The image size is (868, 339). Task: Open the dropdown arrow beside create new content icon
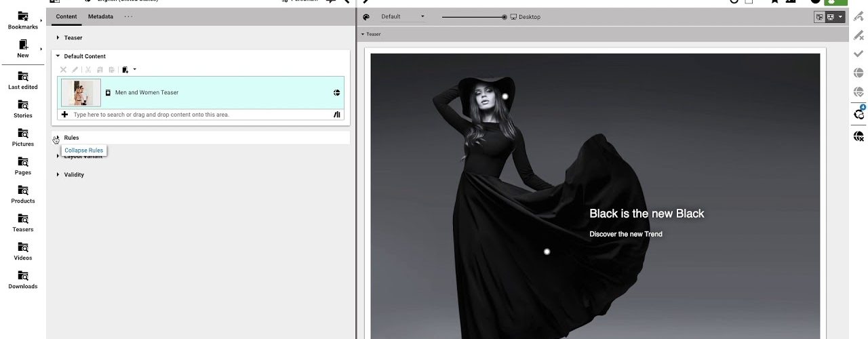134,69
